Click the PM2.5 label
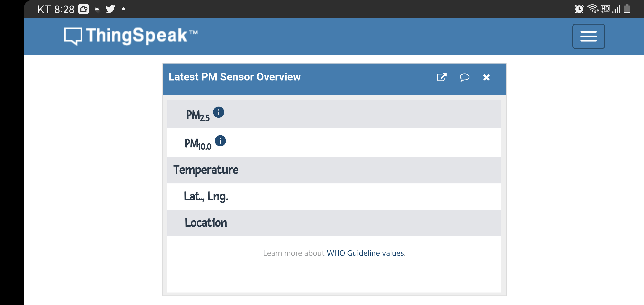 [x=198, y=115]
